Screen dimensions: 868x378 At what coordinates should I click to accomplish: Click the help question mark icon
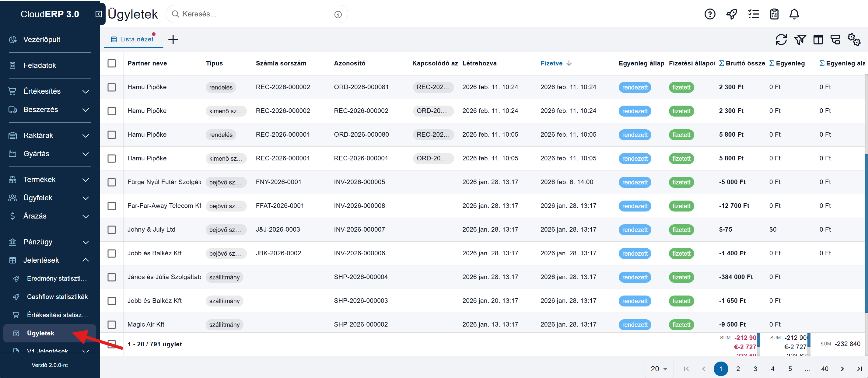(710, 14)
